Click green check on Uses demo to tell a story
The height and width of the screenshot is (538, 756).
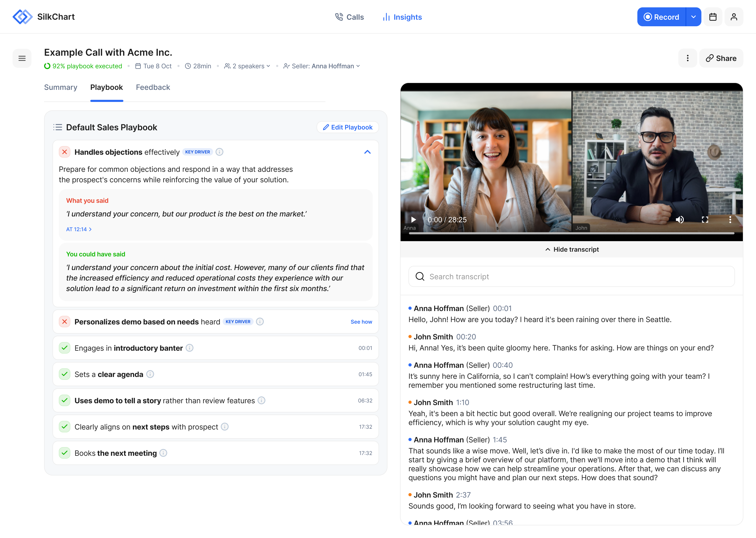[65, 401]
